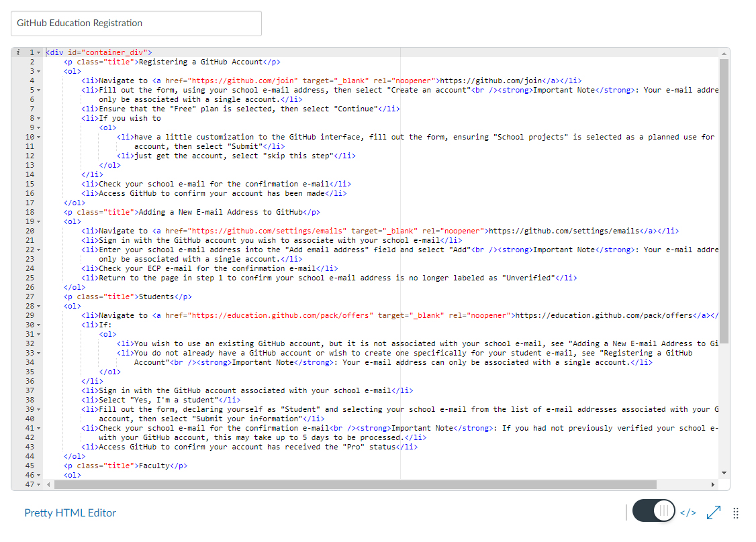Collapse the fold arrow at line 33

[x=38, y=353]
